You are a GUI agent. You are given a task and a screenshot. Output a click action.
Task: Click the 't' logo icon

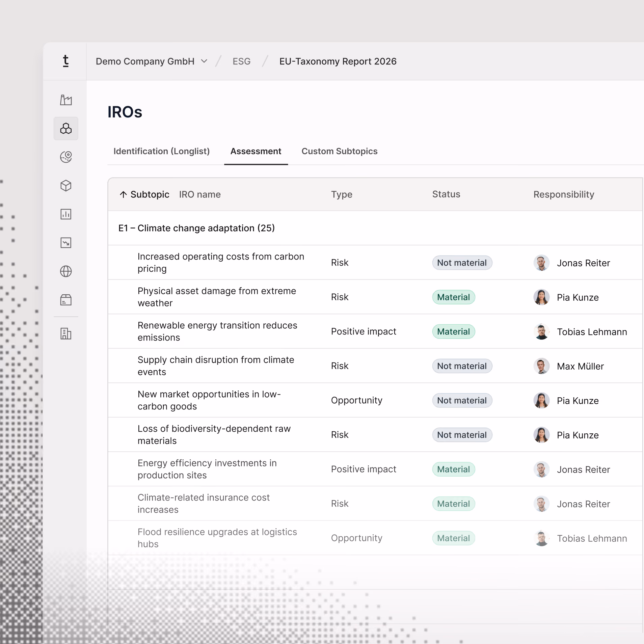coord(66,61)
